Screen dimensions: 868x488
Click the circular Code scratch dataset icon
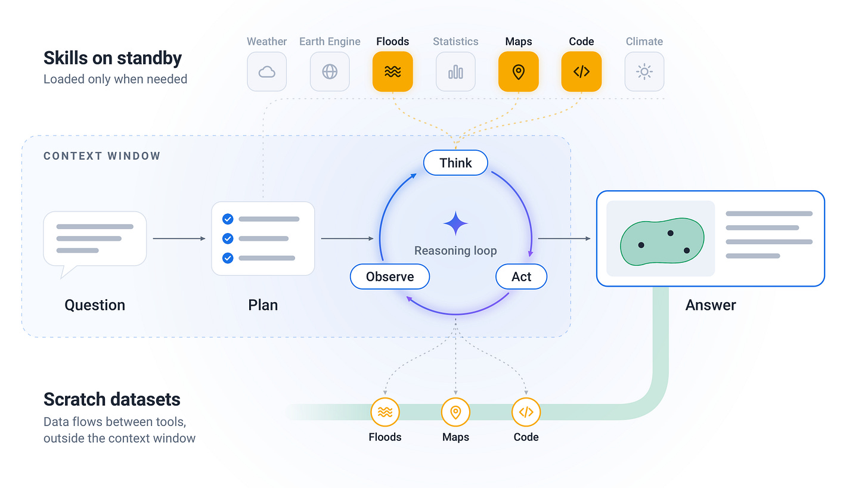526,412
